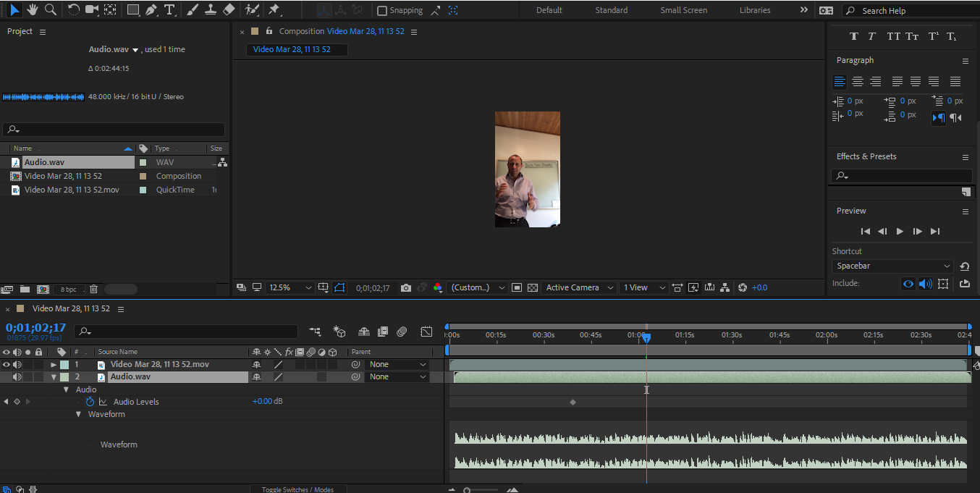Viewport: 980px width, 493px height.
Task: Select the Hand tool
Action: (x=31, y=9)
